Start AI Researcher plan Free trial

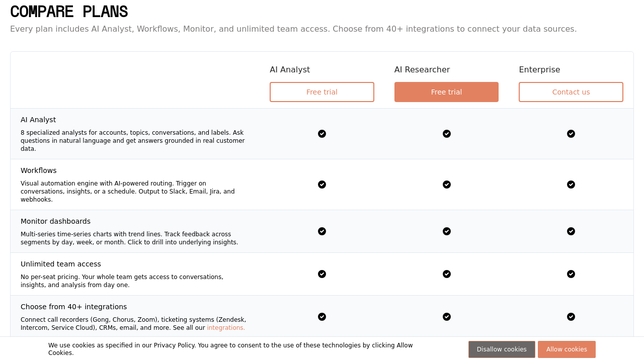point(446,92)
